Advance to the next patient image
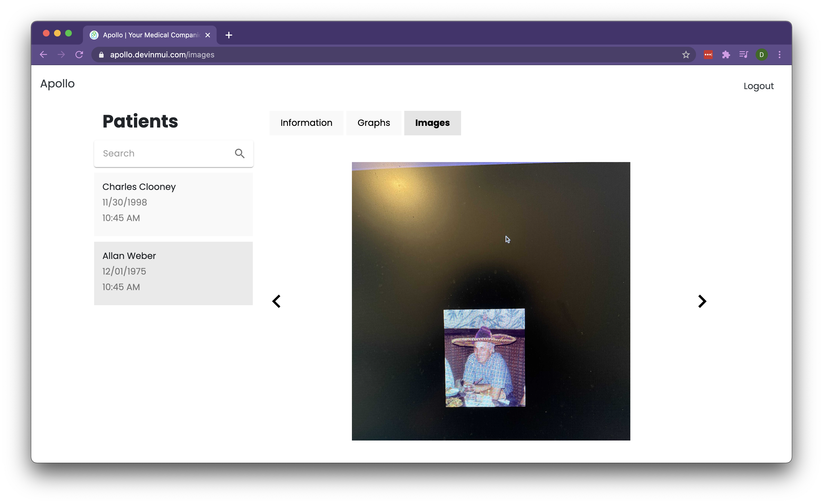 point(702,301)
